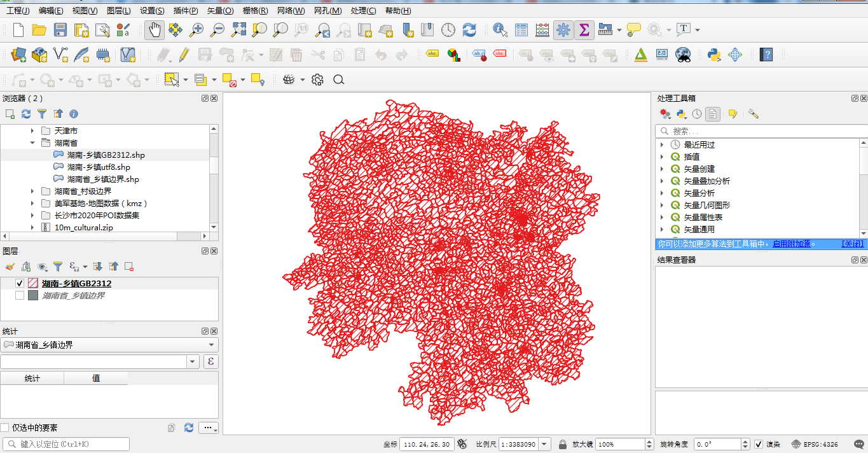Viewport: 868px width, 453px height.
Task: Expand the 矢量叠加分析 toolbox group
Action: [662, 181]
